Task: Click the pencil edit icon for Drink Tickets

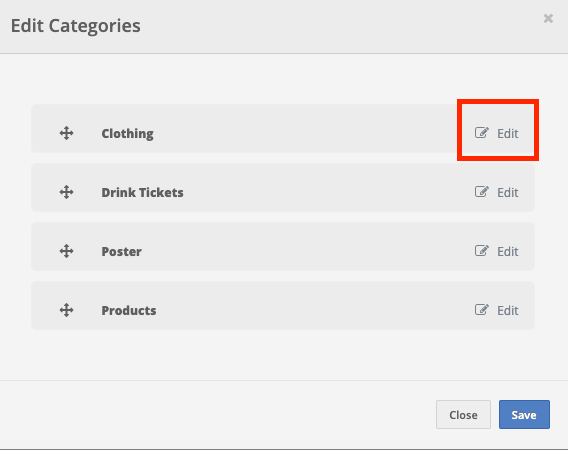Action: pyautogui.click(x=482, y=192)
